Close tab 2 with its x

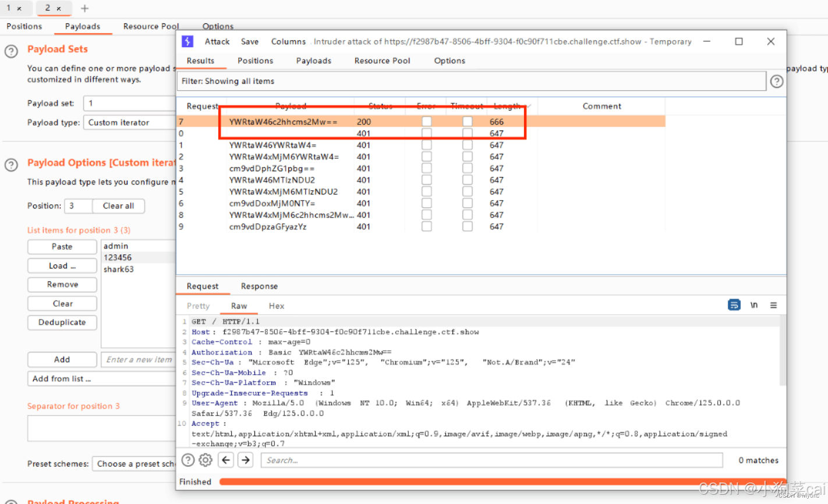point(59,9)
